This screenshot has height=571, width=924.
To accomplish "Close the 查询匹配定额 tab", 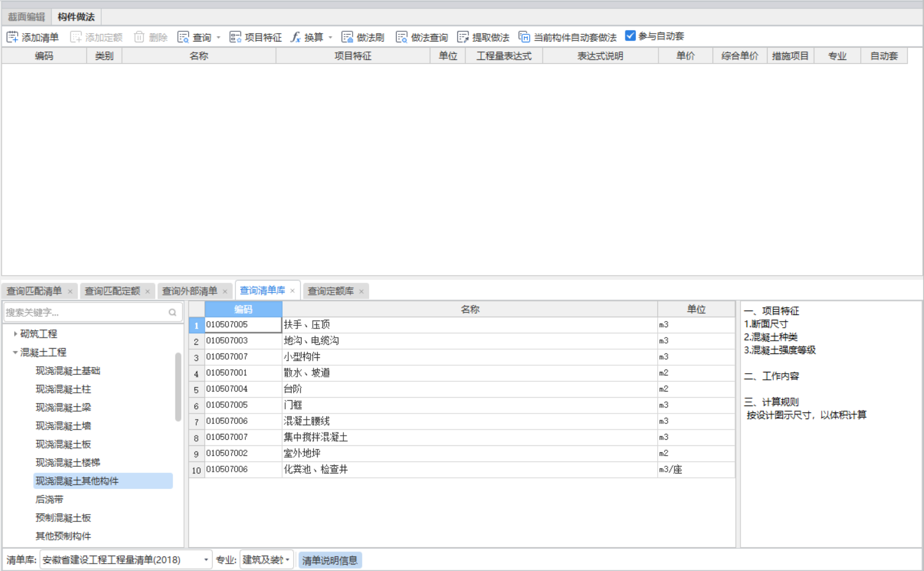I will [x=148, y=292].
